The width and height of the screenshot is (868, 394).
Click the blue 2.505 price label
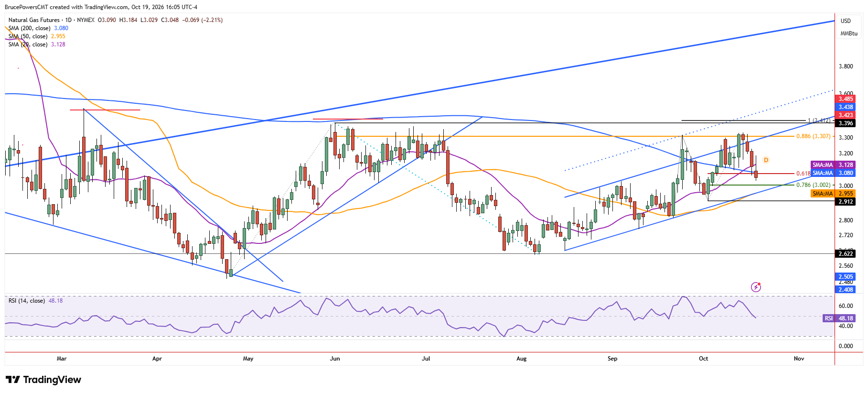coord(846,277)
